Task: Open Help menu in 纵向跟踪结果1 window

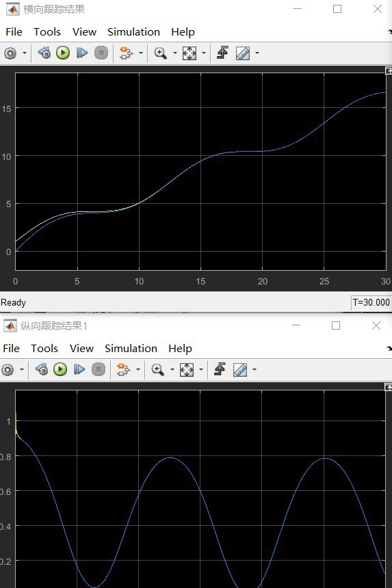Action: pyautogui.click(x=181, y=349)
